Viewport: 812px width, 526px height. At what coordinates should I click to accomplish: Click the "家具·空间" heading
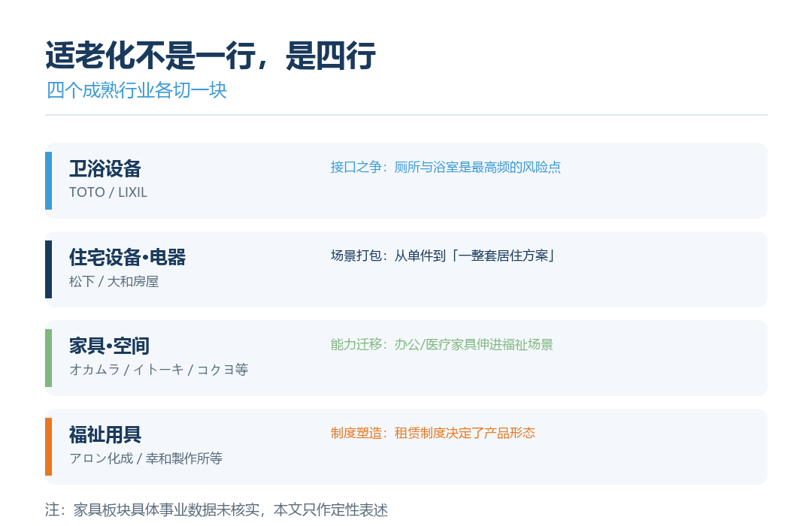(109, 346)
